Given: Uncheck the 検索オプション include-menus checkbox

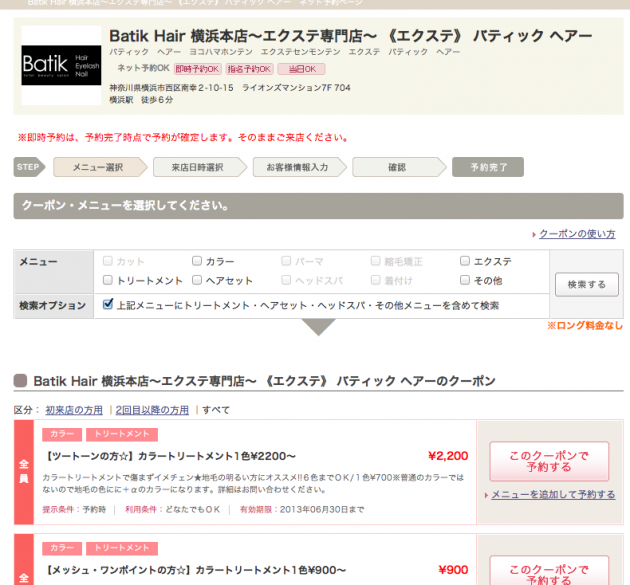Looking at the screenshot, I should (108, 304).
